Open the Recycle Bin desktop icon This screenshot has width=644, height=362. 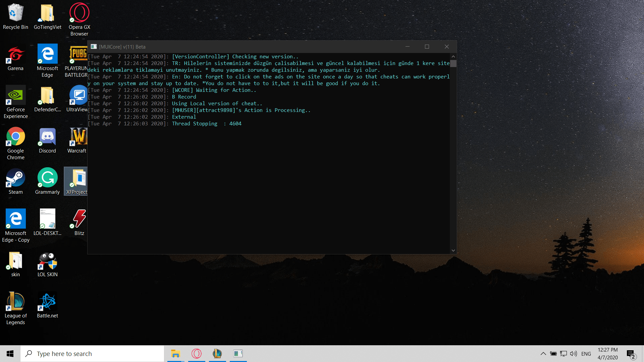coord(15,17)
